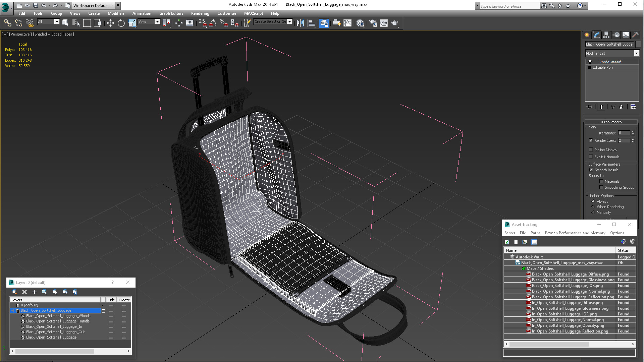Click the Mirror tool icon

pos(301,23)
